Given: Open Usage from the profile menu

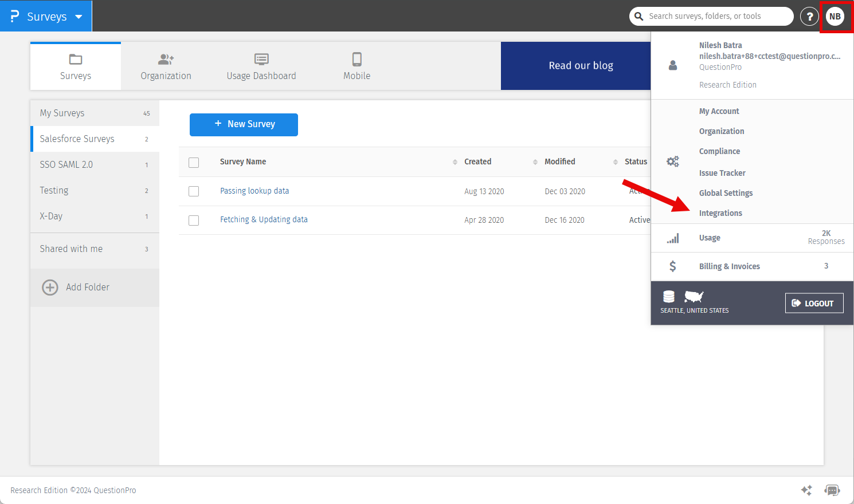Looking at the screenshot, I should pyautogui.click(x=710, y=238).
